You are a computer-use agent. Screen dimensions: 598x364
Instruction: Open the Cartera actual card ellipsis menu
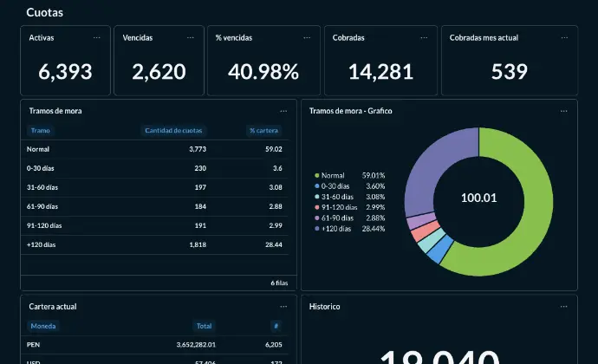pos(283,307)
